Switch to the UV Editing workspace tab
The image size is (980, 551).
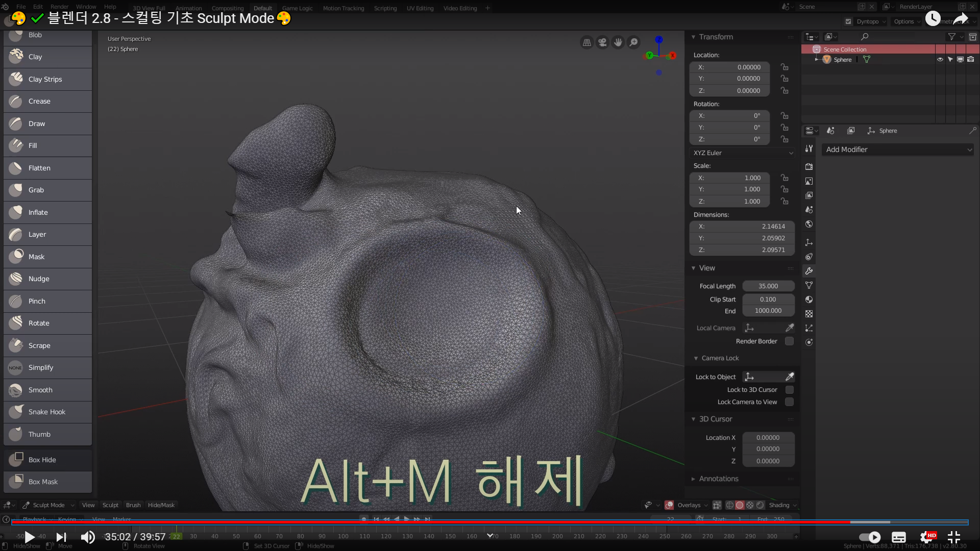[x=420, y=8]
